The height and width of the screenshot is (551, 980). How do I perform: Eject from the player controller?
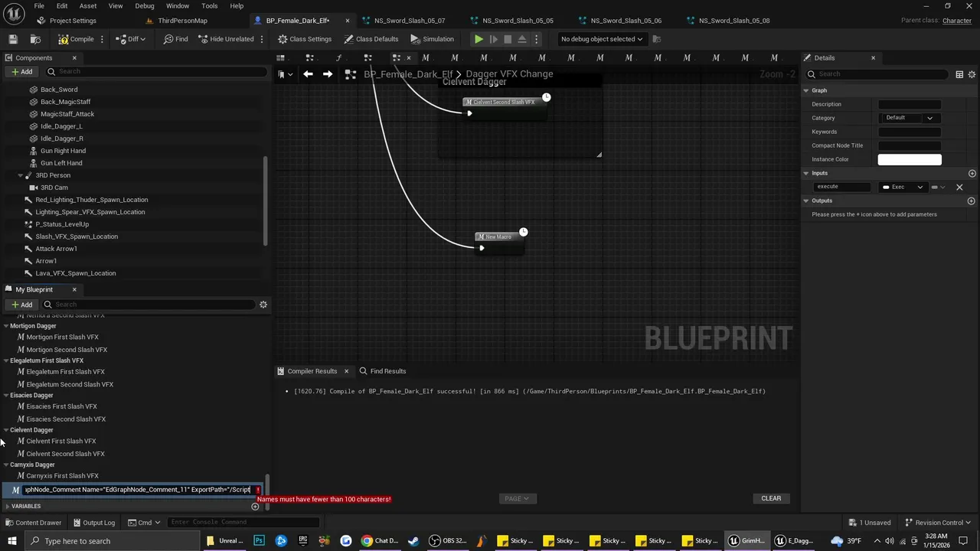(x=522, y=39)
